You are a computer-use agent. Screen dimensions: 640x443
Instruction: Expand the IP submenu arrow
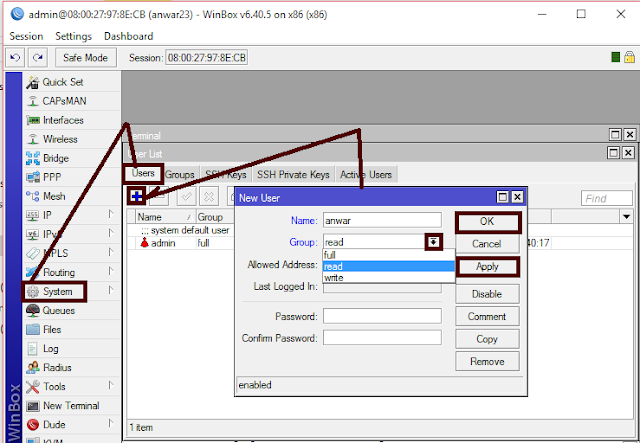[x=111, y=214]
